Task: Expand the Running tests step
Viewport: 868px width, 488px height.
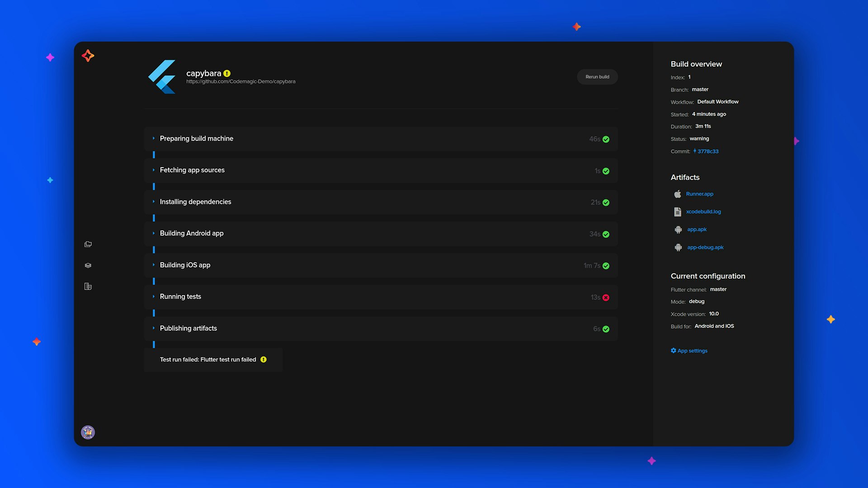Action: point(154,296)
